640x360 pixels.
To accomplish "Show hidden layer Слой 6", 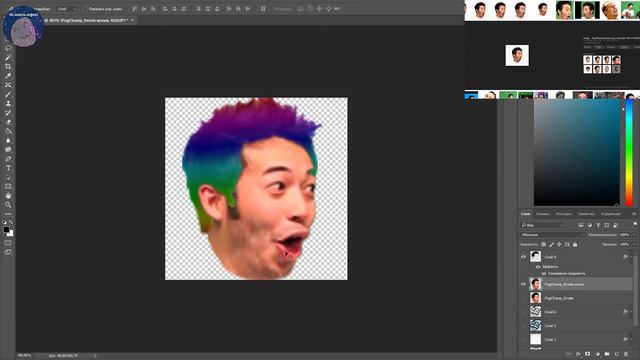I will click(x=524, y=312).
